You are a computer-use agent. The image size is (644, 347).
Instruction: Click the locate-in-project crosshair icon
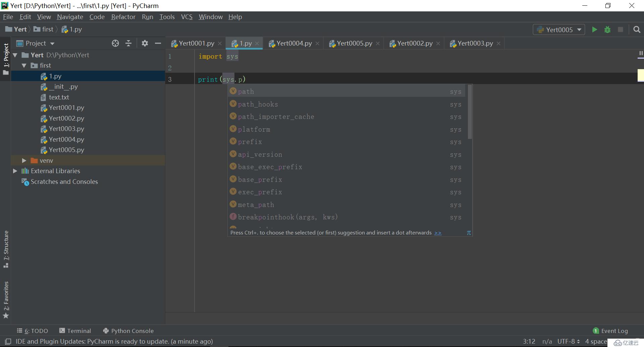pyautogui.click(x=115, y=43)
